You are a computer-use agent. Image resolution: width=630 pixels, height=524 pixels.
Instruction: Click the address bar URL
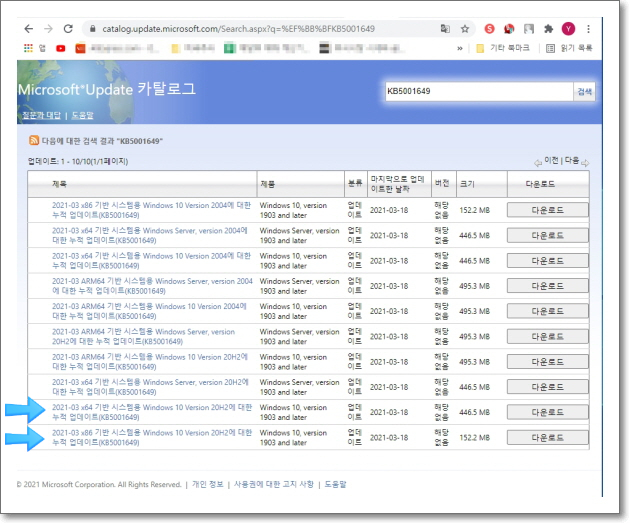238,29
